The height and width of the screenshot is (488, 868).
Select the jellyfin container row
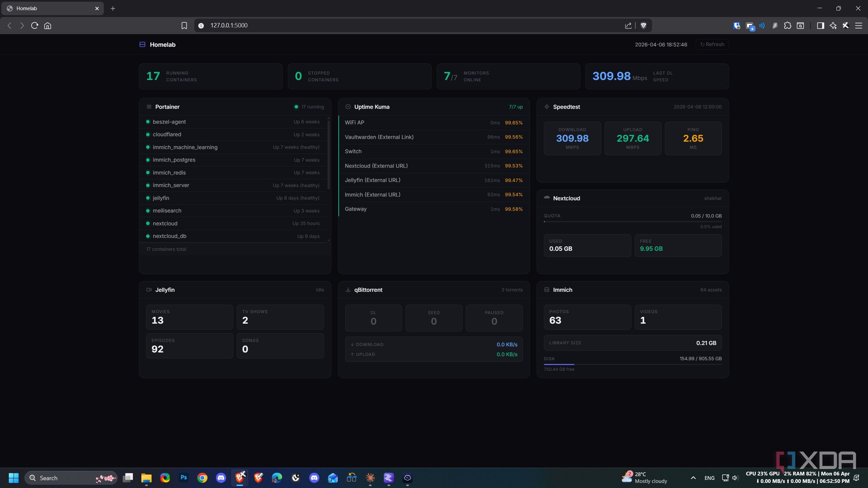[x=233, y=198]
